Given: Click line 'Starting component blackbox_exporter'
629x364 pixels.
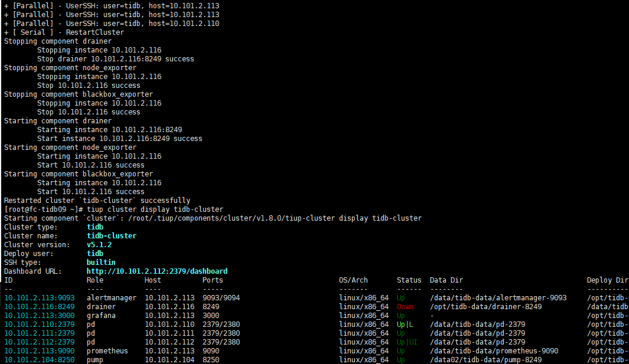Looking at the screenshot, I should pos(79,174).
